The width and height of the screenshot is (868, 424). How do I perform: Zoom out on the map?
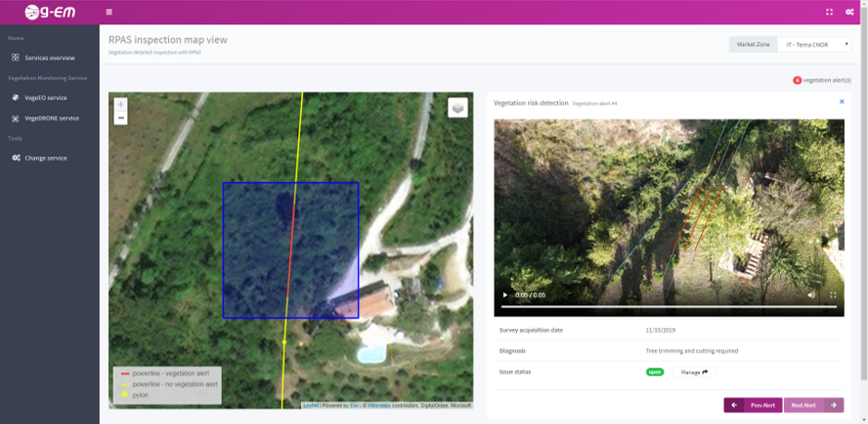coord(121,117)
